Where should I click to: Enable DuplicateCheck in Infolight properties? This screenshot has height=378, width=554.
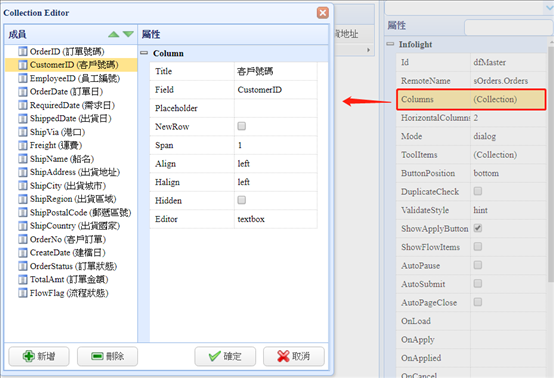pos(478,191)
